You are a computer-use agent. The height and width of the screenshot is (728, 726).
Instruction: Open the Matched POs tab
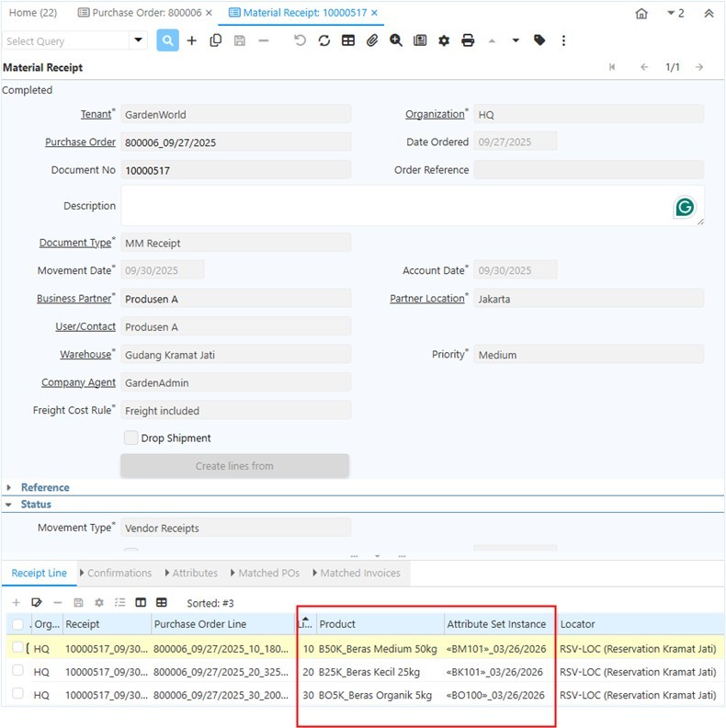pyautogui.click(x=269, y=573)
